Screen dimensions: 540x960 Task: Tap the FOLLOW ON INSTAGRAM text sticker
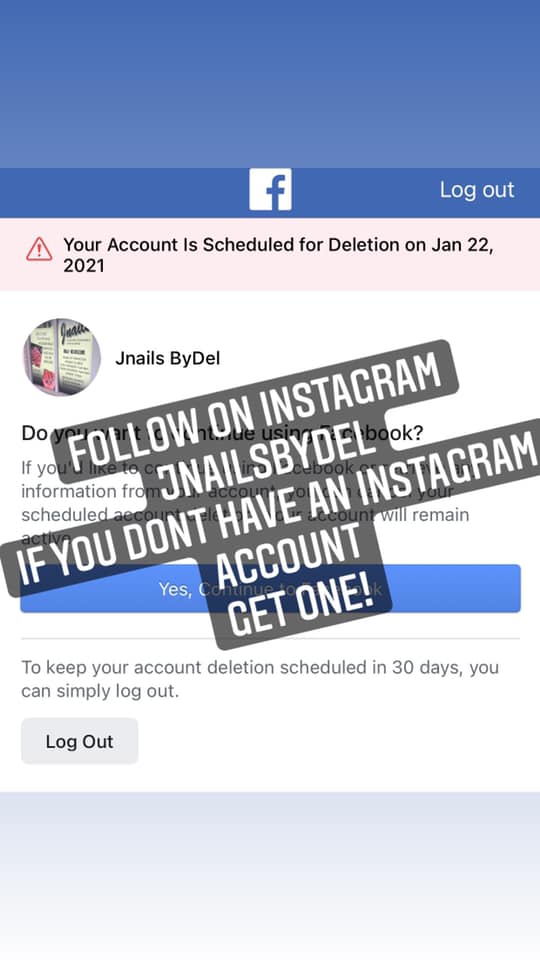[x=254, y=404]
